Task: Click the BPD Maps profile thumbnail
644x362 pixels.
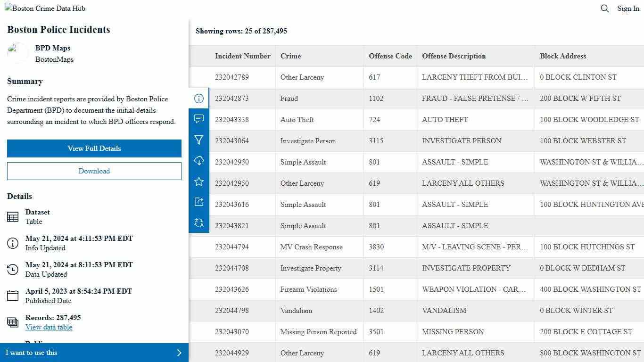Action: [x=18, y=53]
